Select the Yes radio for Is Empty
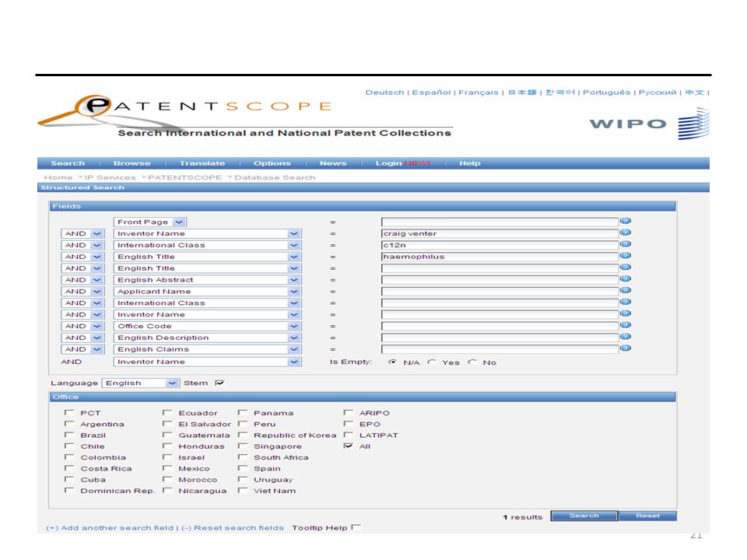The height and width of the screenshot is (560, 747). click(432, 362)
